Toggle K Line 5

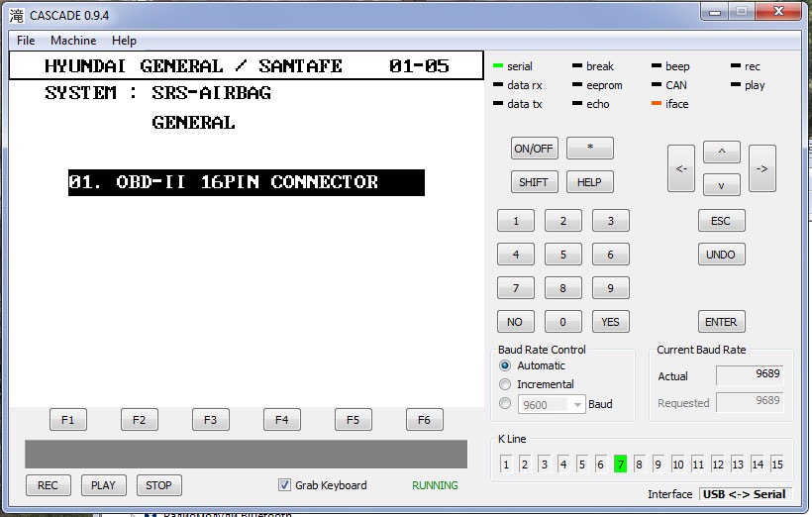coord(582,465)
